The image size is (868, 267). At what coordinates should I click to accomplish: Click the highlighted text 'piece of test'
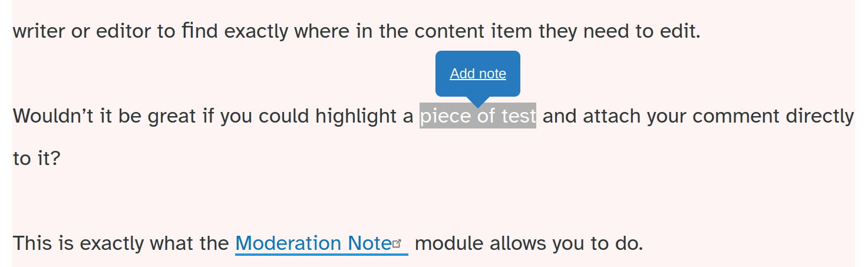click(478, 116)
